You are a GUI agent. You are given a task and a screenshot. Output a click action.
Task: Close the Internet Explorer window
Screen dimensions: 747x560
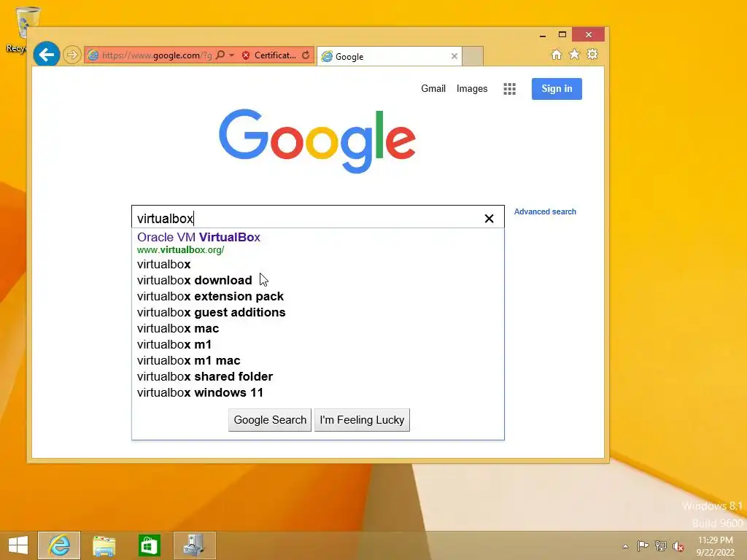coord(589,35)
